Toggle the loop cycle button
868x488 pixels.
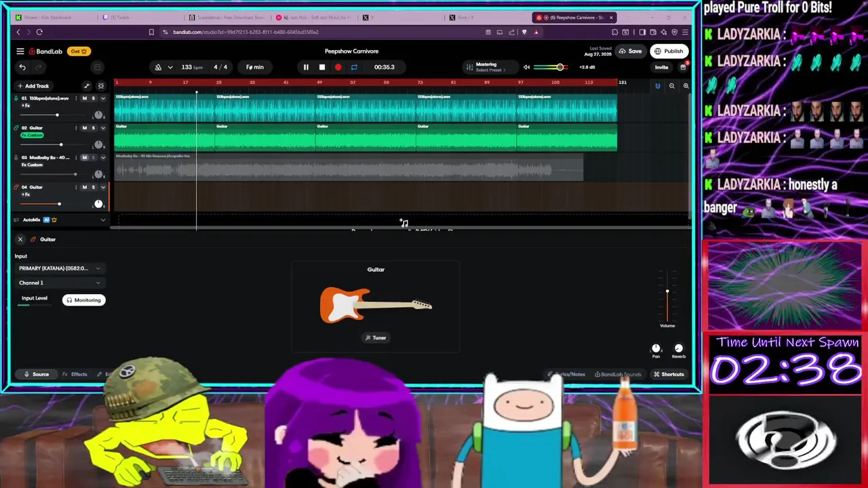click(x=354, y=67)
